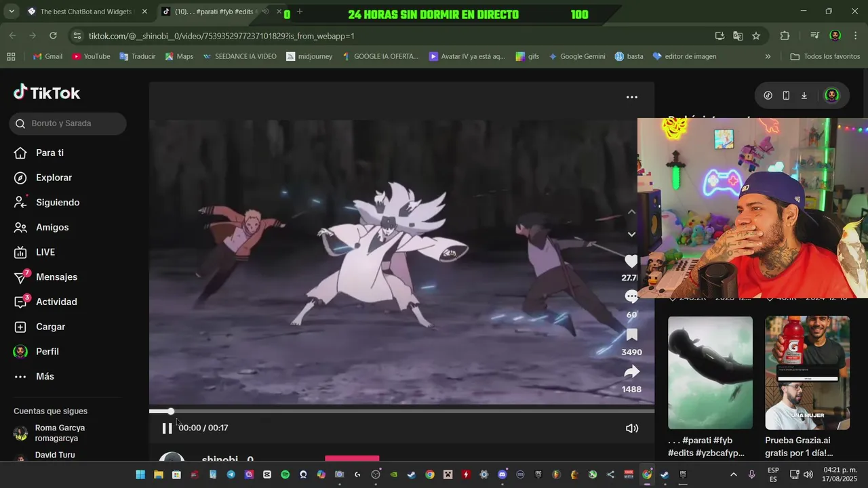Open Chrome three-dot menu
This screenshot has width=868, height=488.
pos(855,36)
